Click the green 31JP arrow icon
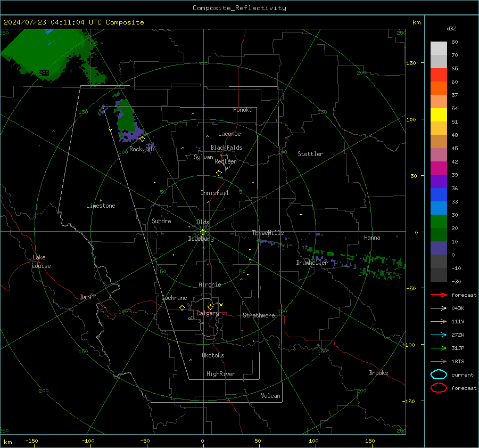Screen dimensions: 479x448 [439, 348]
